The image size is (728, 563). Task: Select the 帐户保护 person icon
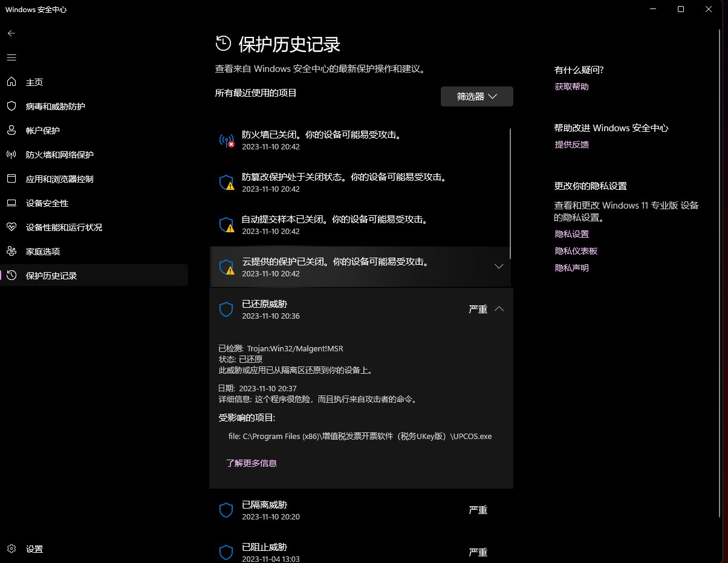point(11,131)
